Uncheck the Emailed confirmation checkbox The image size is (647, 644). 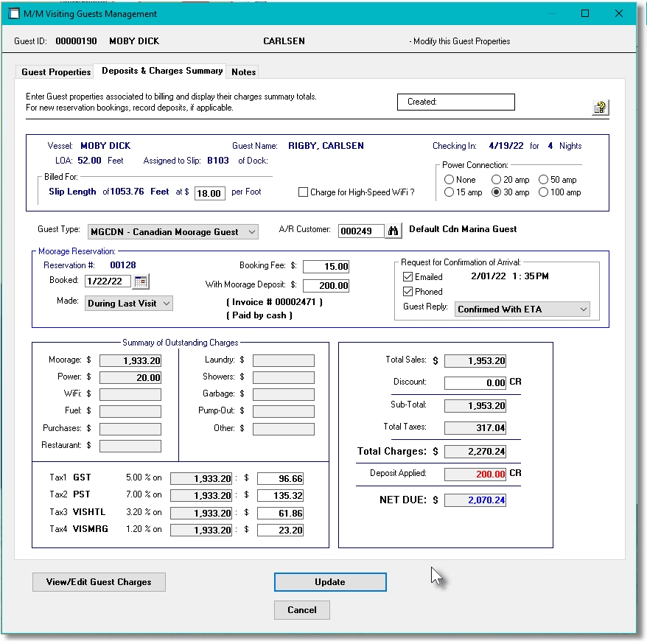[x=408, y=278]
